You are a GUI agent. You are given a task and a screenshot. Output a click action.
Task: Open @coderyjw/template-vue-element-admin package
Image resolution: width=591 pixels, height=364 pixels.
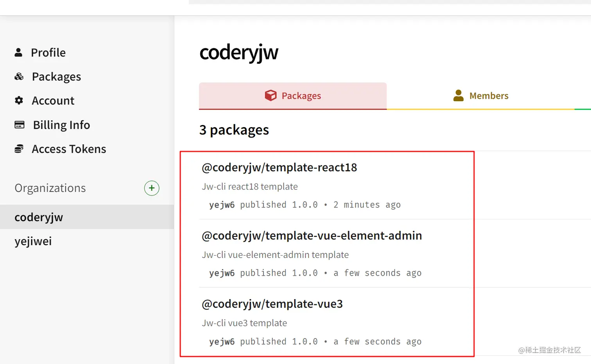coord(312,235)
